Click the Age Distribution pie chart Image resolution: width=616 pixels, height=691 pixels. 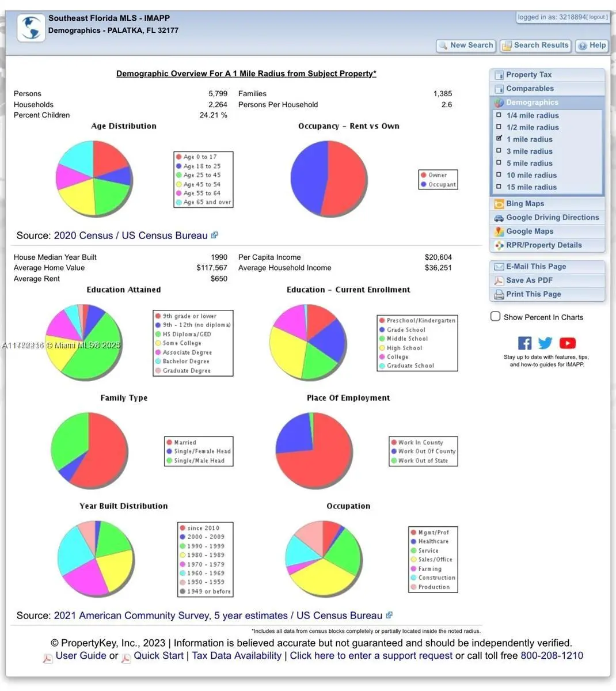94,179
